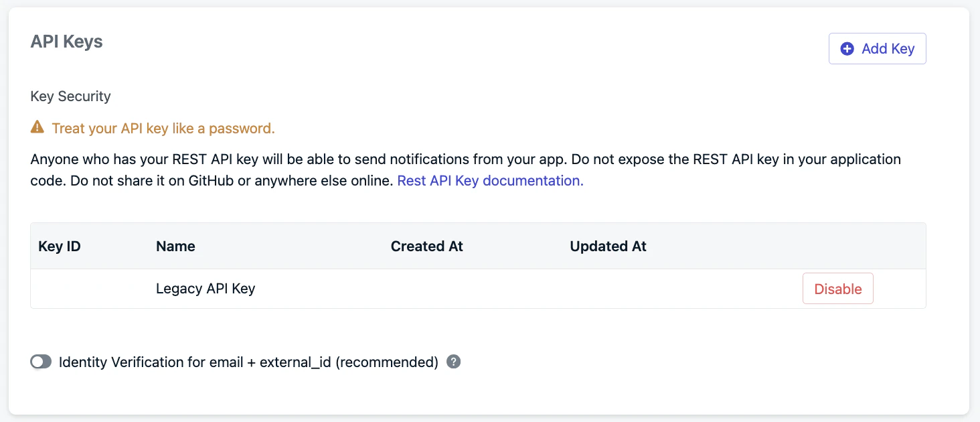Click the help icon after Identity Verification label
980x422 pixels.
click(x=453, y=361)
